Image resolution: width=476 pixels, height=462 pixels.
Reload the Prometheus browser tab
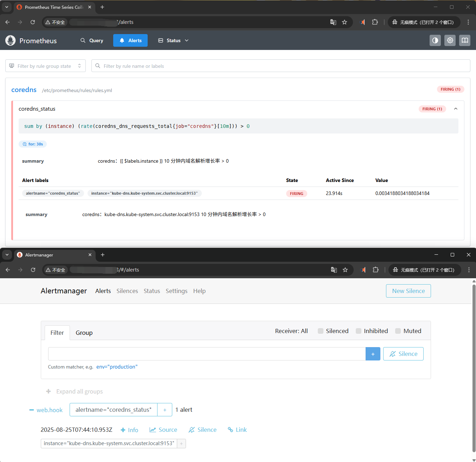pyautogui.click(x=33, y=22)
